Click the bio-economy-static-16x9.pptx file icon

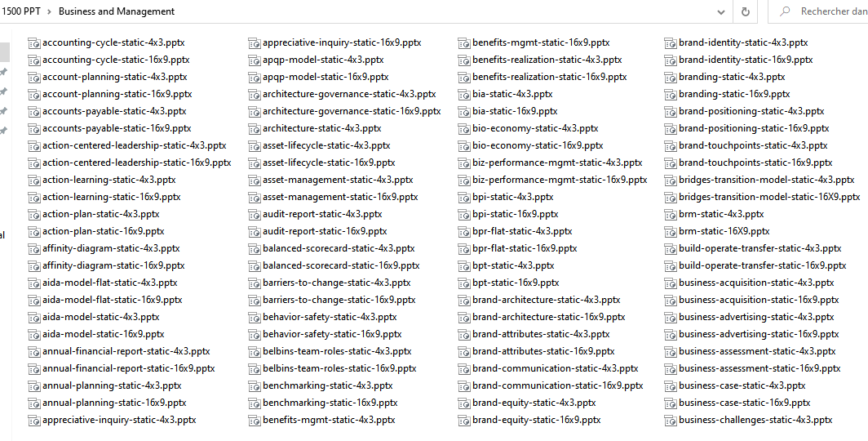click(x=464, y=146)
